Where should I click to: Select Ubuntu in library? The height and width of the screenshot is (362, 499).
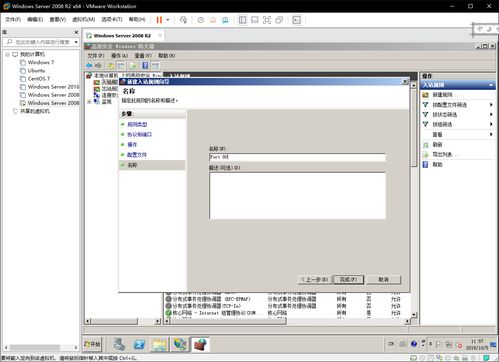pos(36,71)
